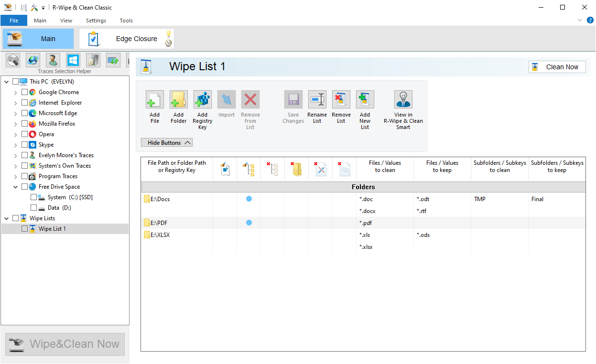The image size is (596, 364).
Task: Check the Google Chrome checkbox
Action: coord(25,92)
